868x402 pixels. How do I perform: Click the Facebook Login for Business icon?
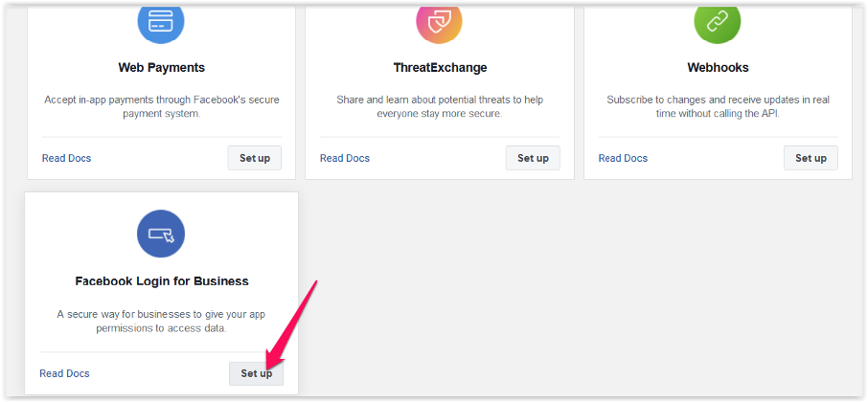click(x=161, y=234)
